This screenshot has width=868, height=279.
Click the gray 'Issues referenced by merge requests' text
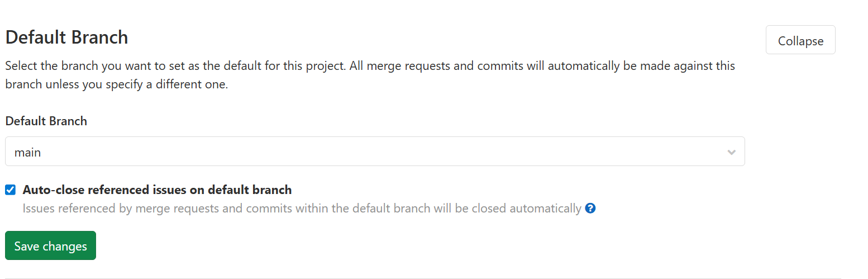[x=302, y=209]
